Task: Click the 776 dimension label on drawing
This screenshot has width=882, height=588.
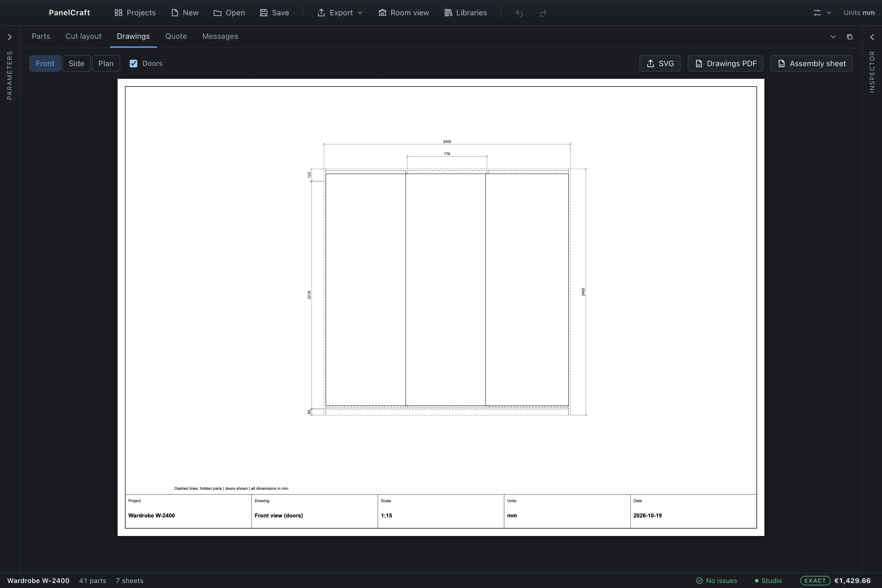Action: coord(447,154)
